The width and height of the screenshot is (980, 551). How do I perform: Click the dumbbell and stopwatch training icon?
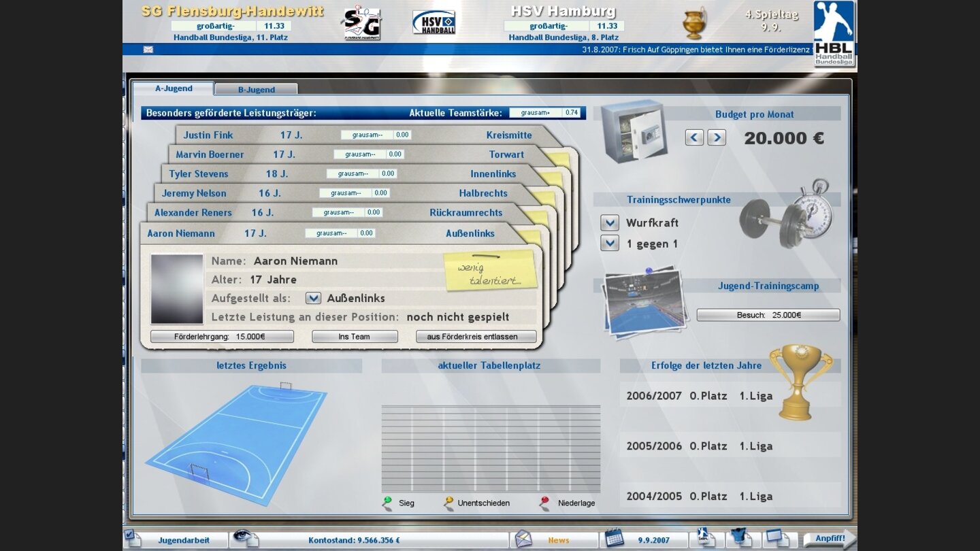click(x=787, y=214)
